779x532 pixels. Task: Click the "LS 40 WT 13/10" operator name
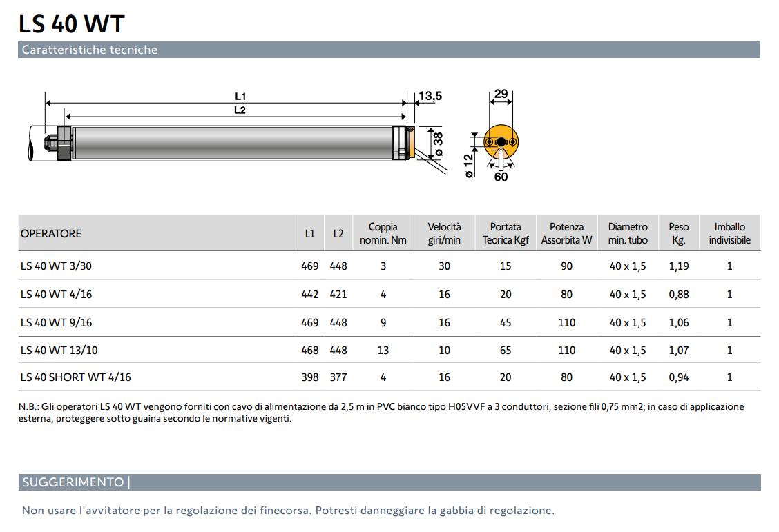59,351
